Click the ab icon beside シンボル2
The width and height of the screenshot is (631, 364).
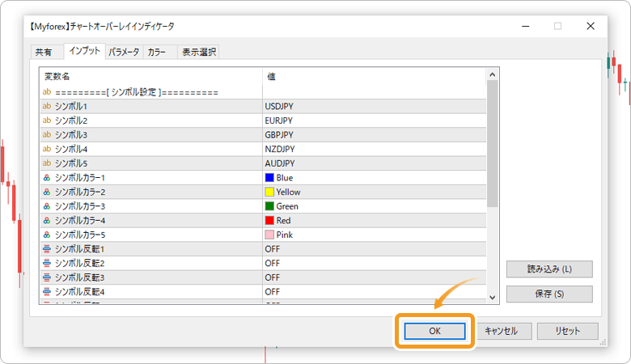pos(47,121)
